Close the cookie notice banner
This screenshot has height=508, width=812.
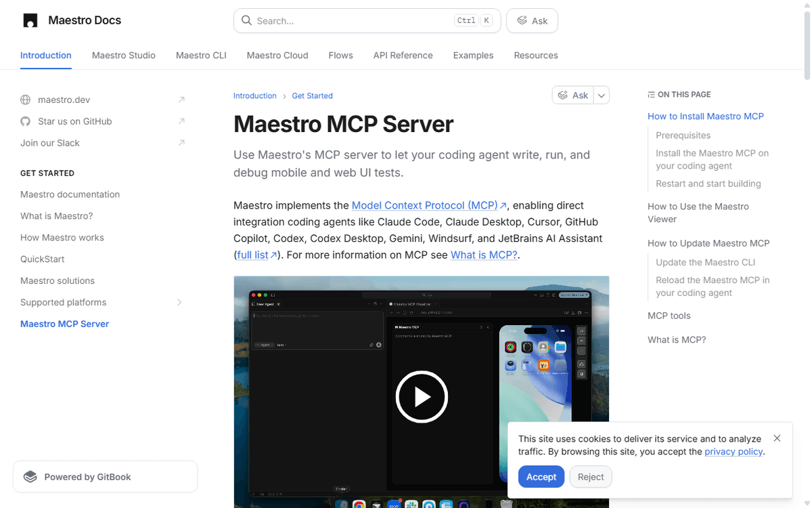(x=777, y=438)
